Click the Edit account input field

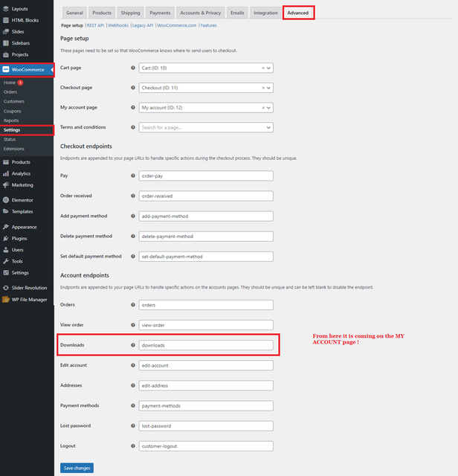[206, 365]
